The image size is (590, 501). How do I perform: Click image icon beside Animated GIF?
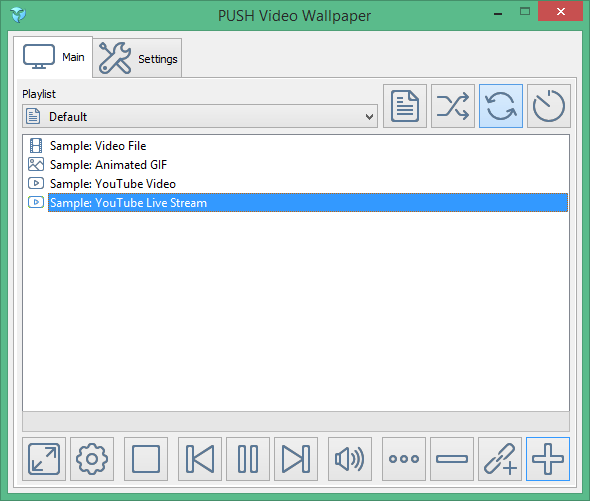(x=36, y=164)
